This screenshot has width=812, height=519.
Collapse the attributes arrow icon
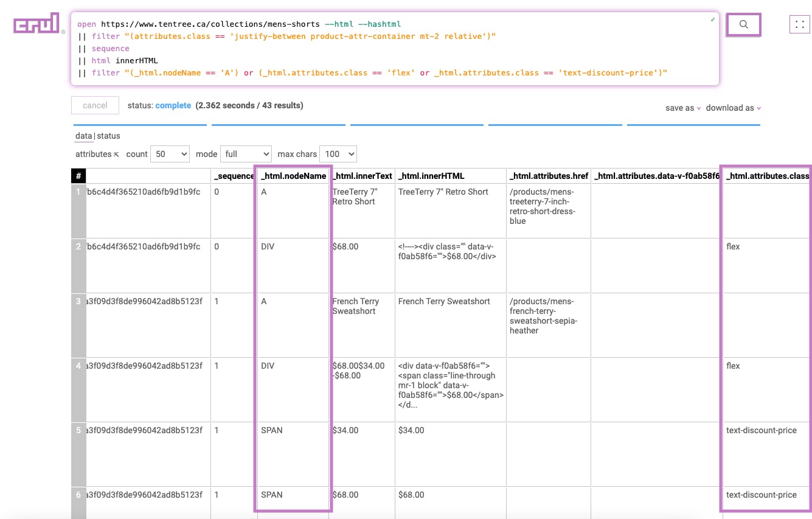(x=116, y=155)
